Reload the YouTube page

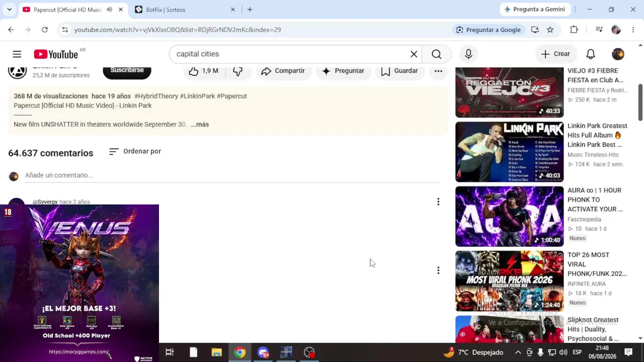coord(45,30)
